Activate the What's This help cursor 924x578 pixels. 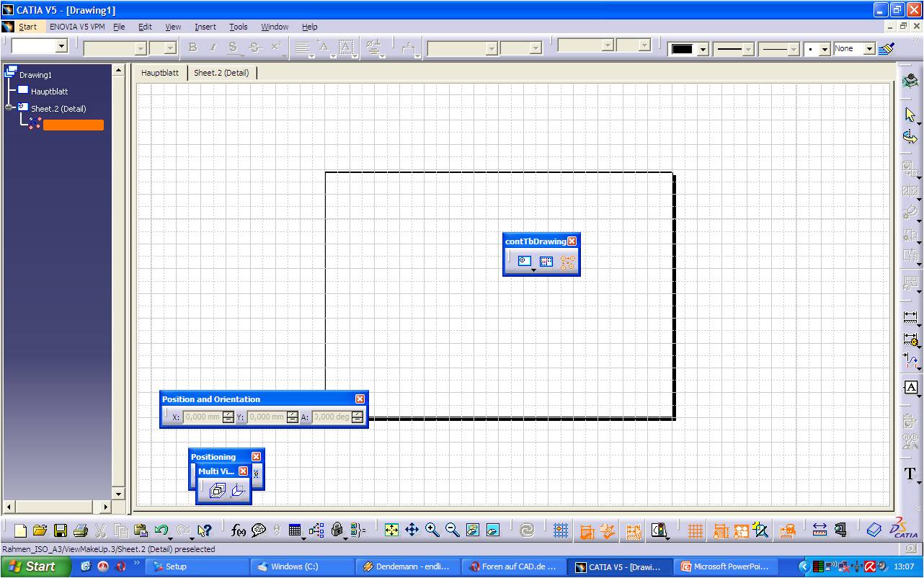(204, 530)
